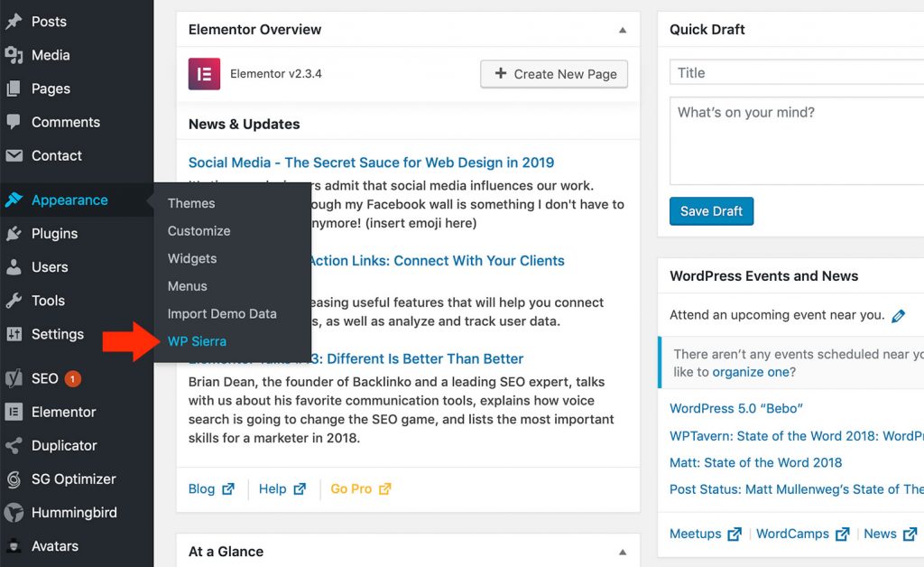Click the Users person icon
The width and height of the screenshot is (924, 567).
tap(14, 267)
